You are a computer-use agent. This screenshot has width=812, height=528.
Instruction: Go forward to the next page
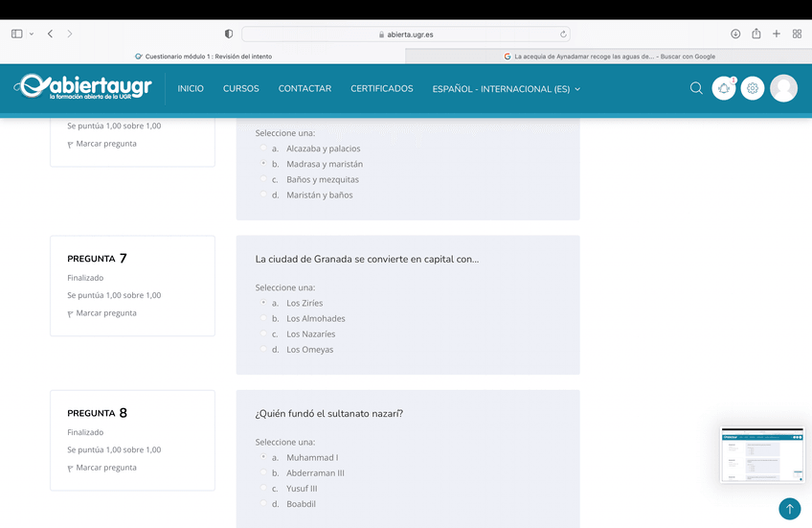69,34
